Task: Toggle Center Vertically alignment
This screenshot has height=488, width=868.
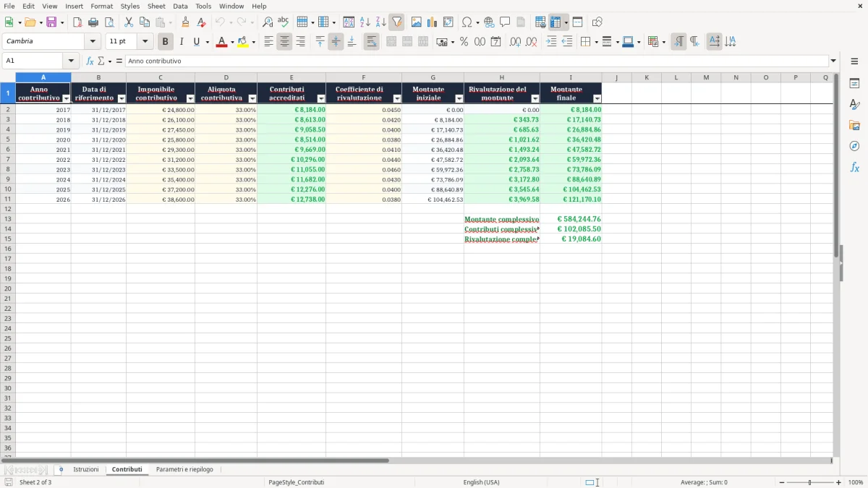Action: (x=336, y=42)
